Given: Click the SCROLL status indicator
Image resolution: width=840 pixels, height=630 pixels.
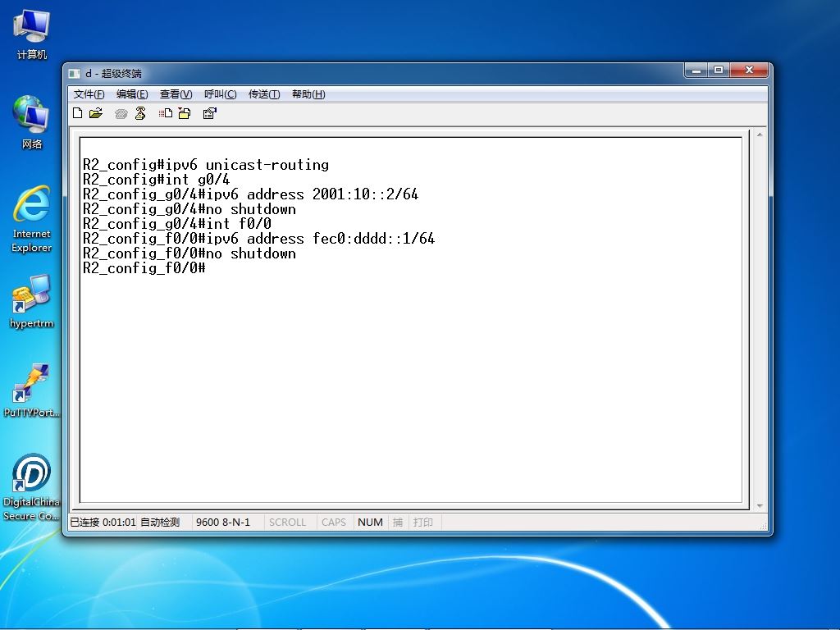Looking at the screenshot, I should click(x=287, y=522).
